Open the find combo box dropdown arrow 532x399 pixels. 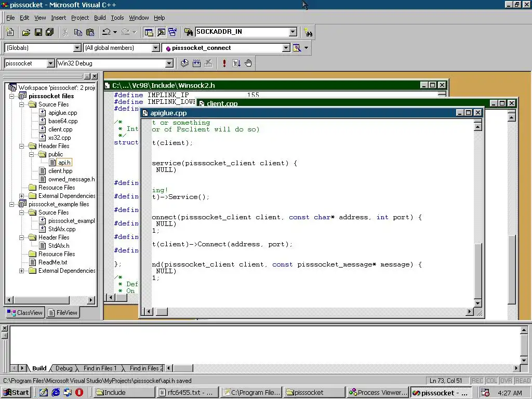pos(293,32)
